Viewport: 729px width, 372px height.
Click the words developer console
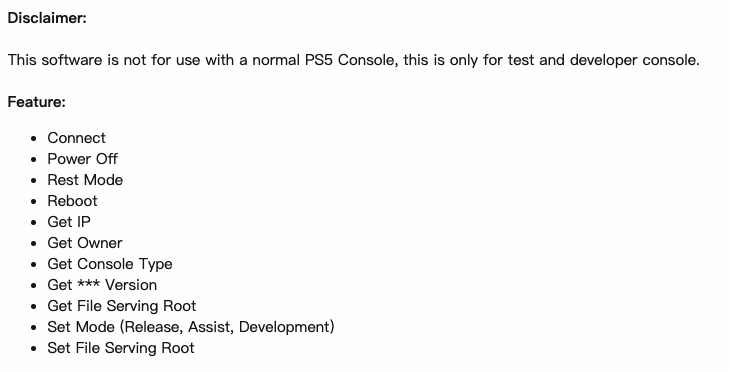click(634, 60)
